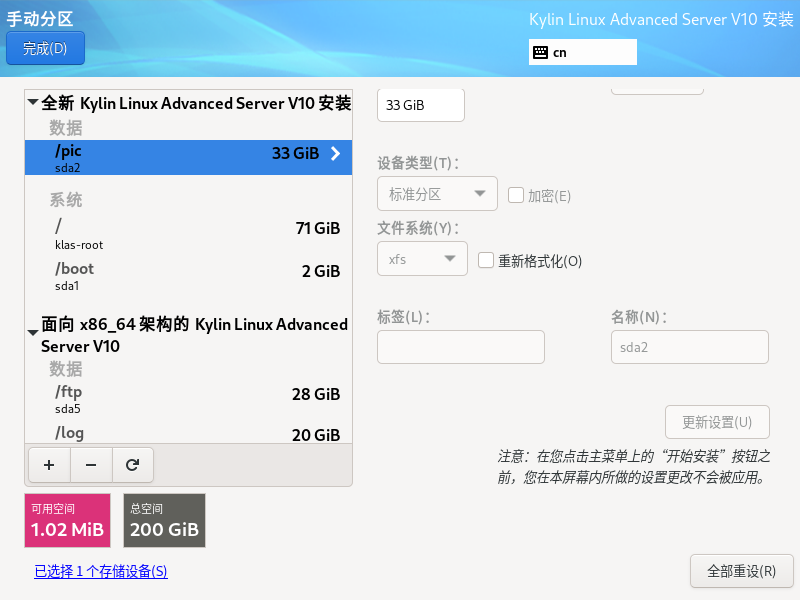
Task: Click the 文件系统(Y) label
Action: point(418,228)
